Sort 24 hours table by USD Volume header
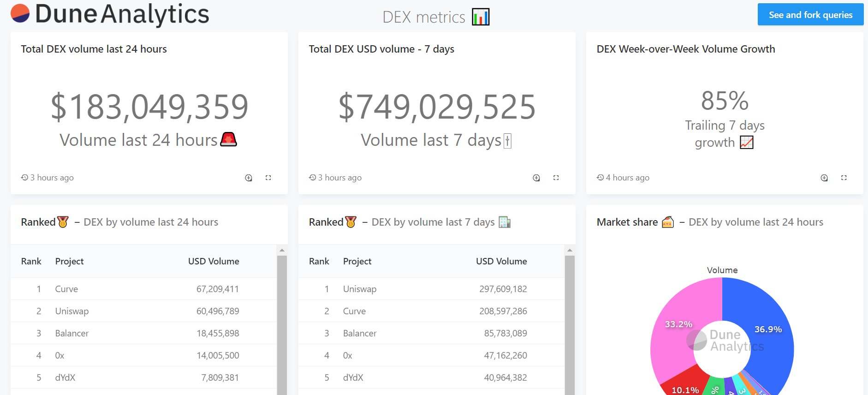This screenshot has height=395, width=868. pyautogui.click(x=214, y=261)
